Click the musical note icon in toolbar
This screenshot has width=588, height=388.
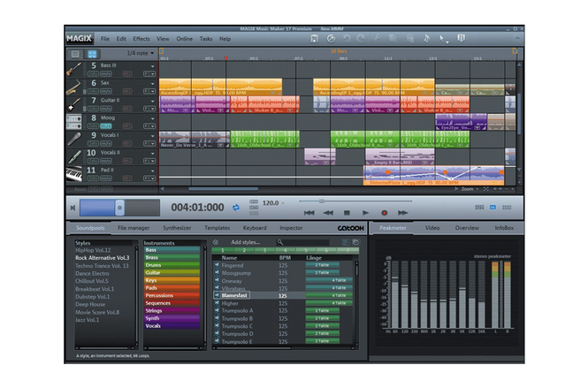click(x=426, y=38)
